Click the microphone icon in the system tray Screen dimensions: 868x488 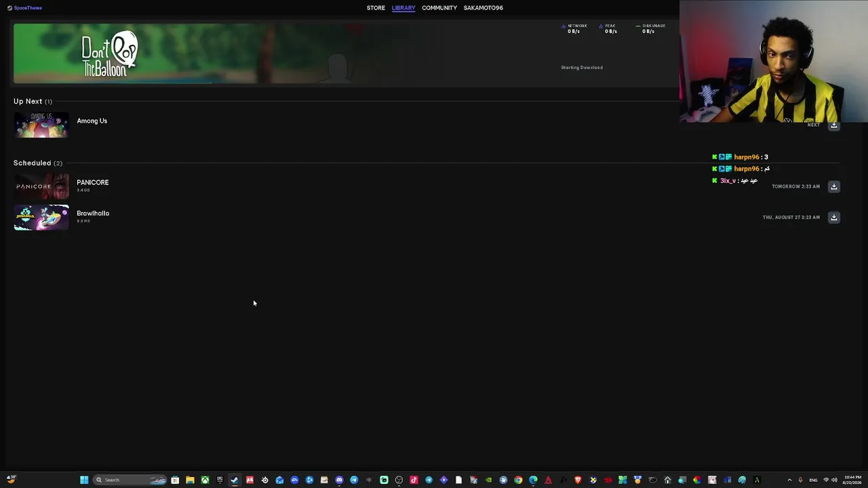801,480
